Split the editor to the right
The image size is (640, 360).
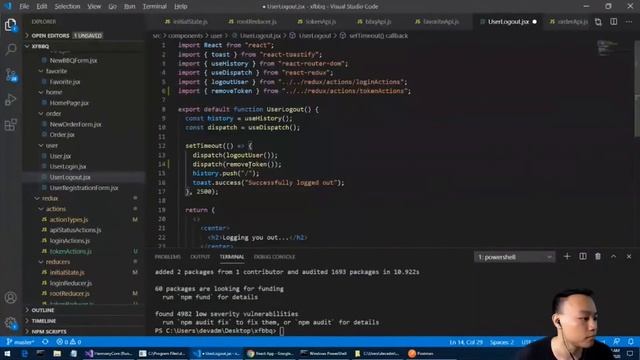613,22
